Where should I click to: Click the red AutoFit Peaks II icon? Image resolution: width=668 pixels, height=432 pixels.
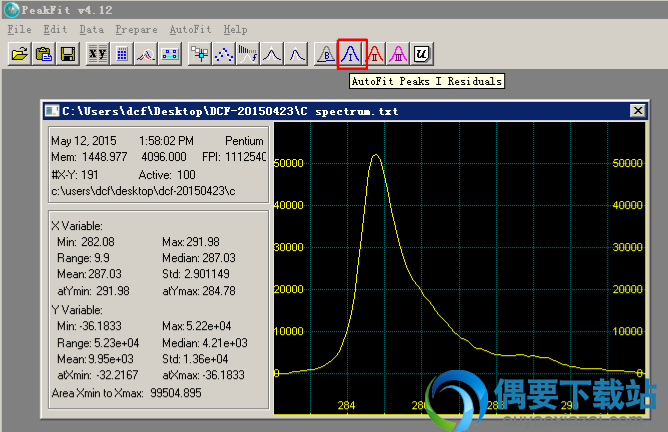(375, 54)
